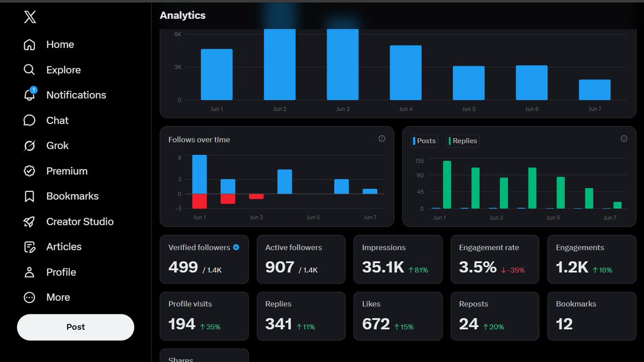This screenshot has width=644, height=362.
Task: Click the Jun 7 impressions bar
Action: pos(595,90)
